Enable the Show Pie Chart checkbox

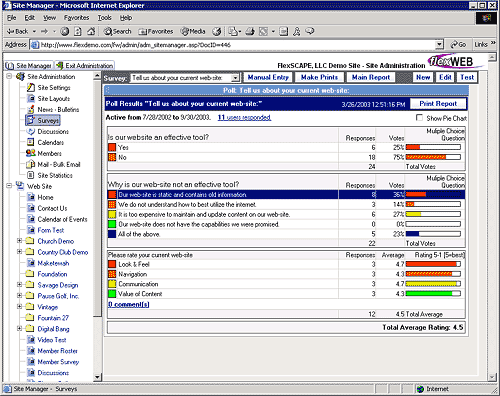[419, 118]
